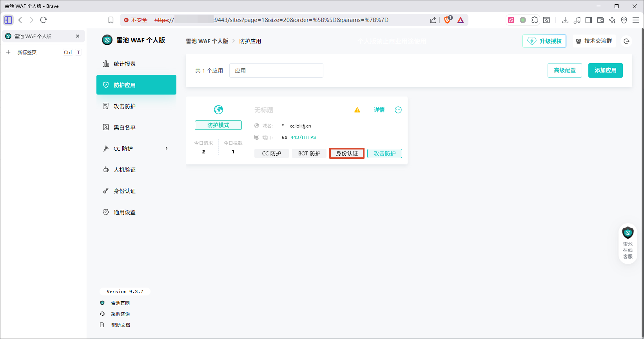Open 技术交流群 button
This screenshot has width=644, height=339.
click(594, 41)
